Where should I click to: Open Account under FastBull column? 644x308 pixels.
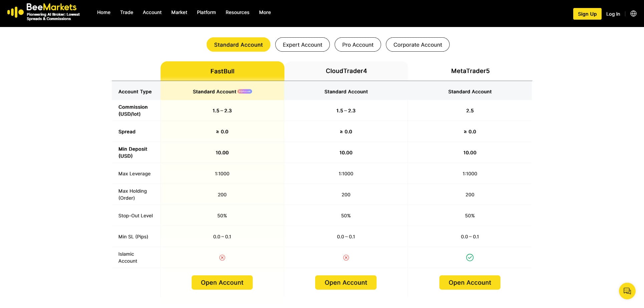pyautogui.click(x=222, y=283)
